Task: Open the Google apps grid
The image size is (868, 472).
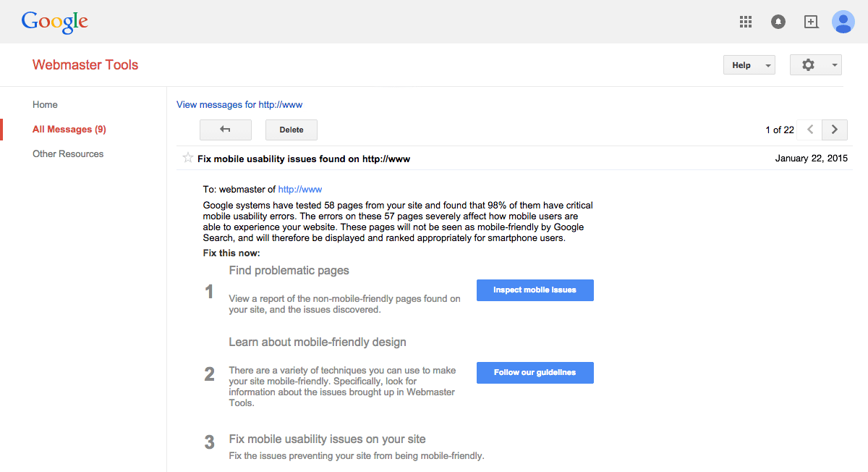Action: coord(746,22)
